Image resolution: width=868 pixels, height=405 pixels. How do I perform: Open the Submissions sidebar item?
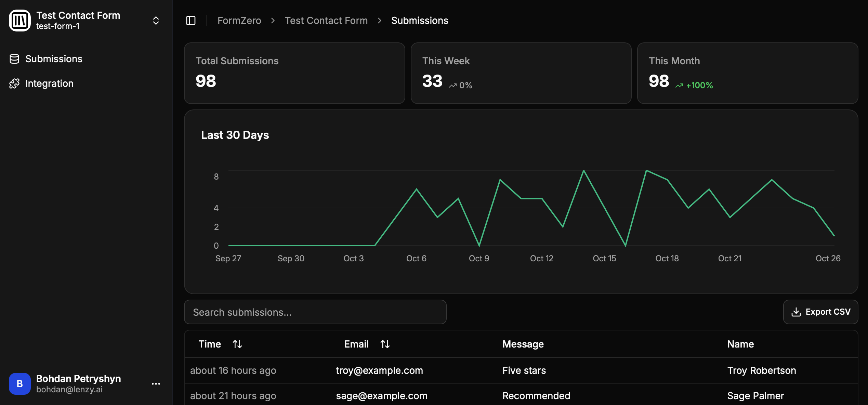coord(54,59)
